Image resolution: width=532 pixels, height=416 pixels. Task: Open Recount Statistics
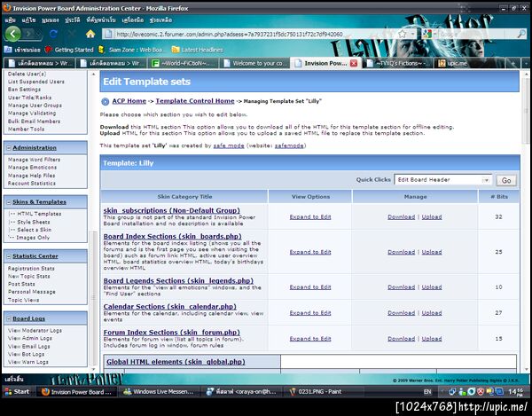point(32,184)
